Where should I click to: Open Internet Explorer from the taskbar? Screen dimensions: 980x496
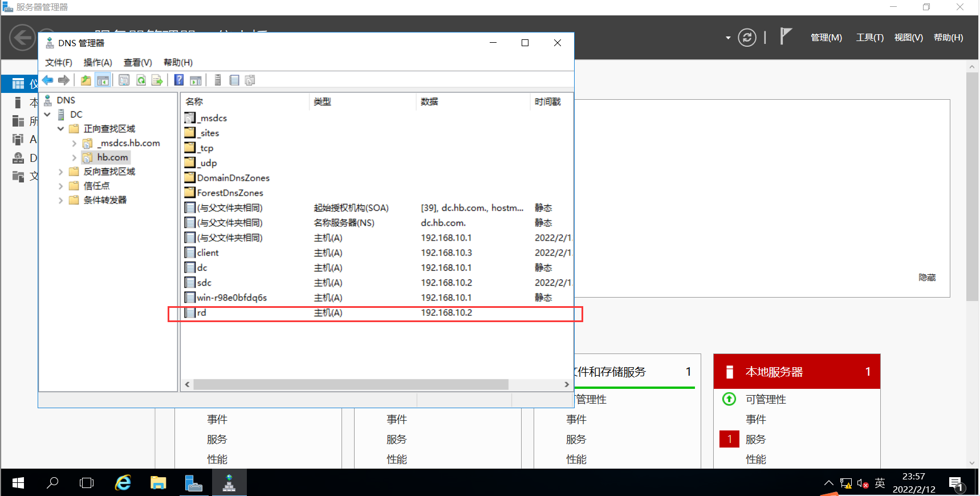[123, 483]
